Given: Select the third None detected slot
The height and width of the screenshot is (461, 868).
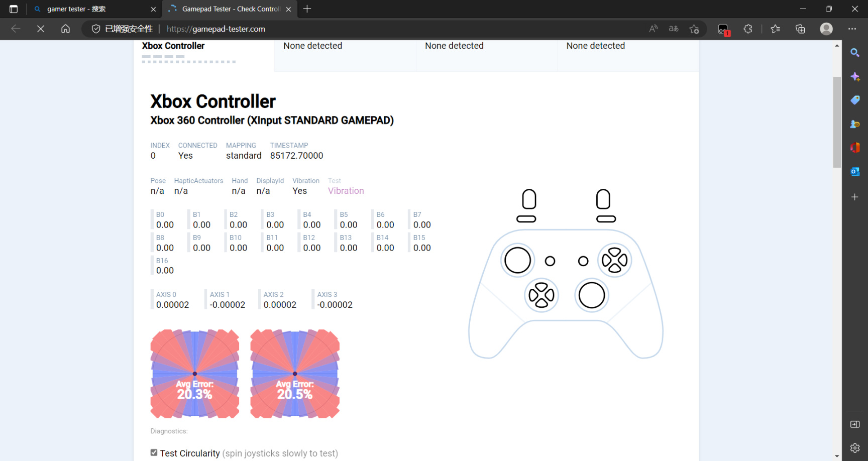Looking at the screenshot, I should point(487,55).
